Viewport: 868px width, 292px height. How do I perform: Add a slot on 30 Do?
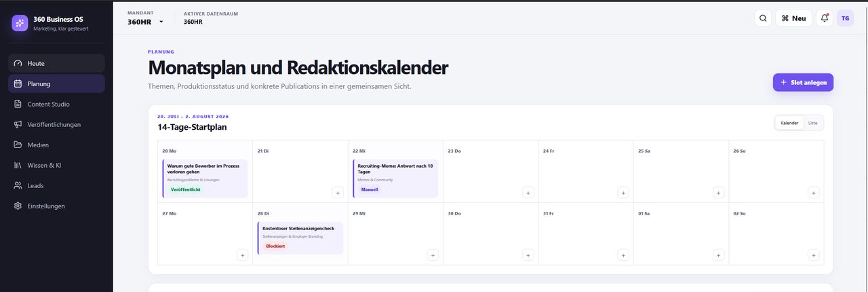coord(528,255)
